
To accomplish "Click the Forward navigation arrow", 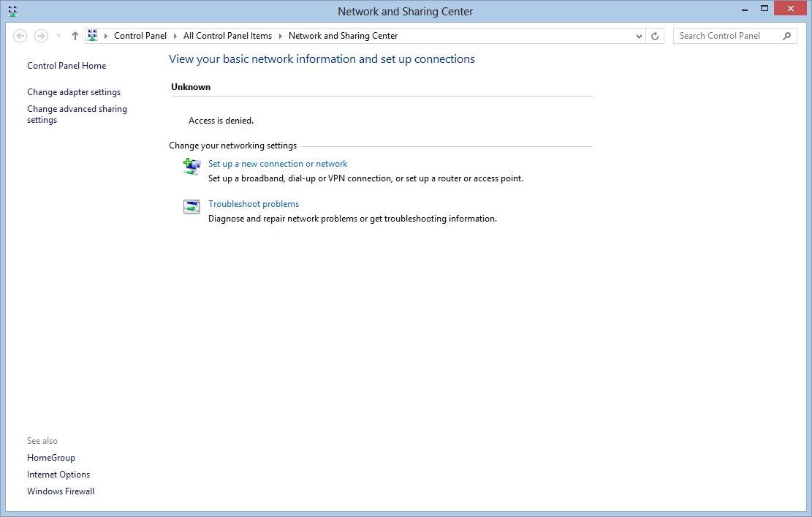I will [x=41, y=36].
